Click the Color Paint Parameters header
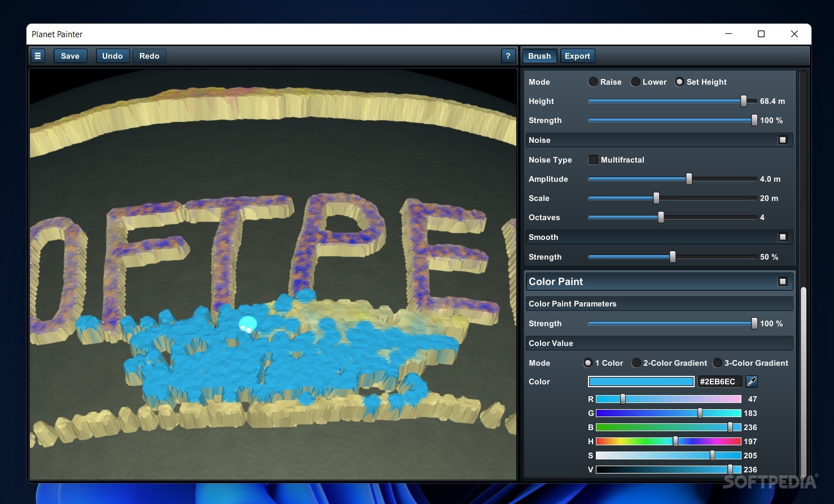 [x=659, y=304]
